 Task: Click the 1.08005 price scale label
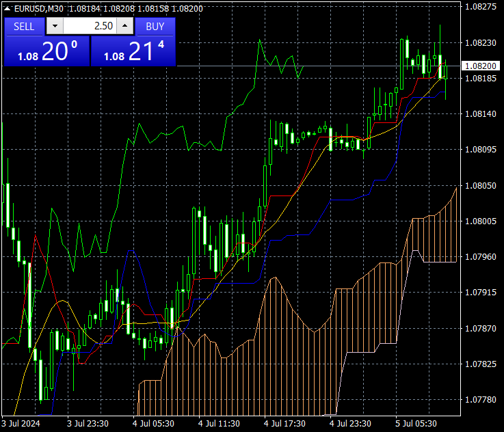[481, 221]
